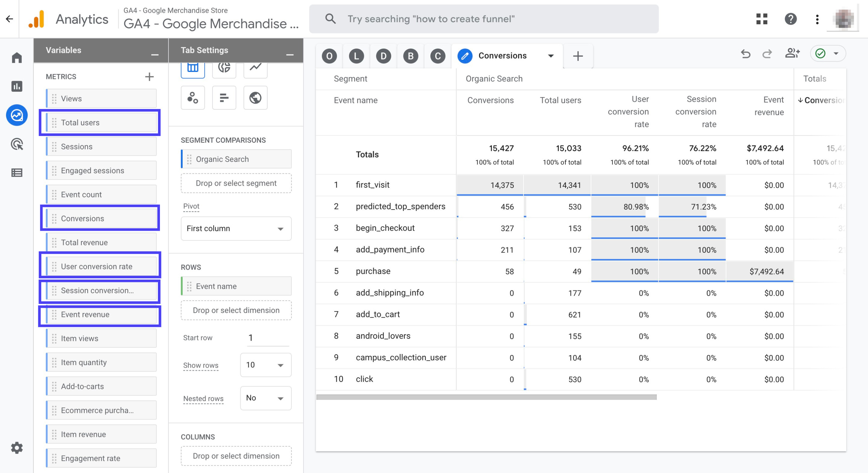This screenshot has height=473, width=868.
Task: Redo the last change
Action: [x=767, y=54]
